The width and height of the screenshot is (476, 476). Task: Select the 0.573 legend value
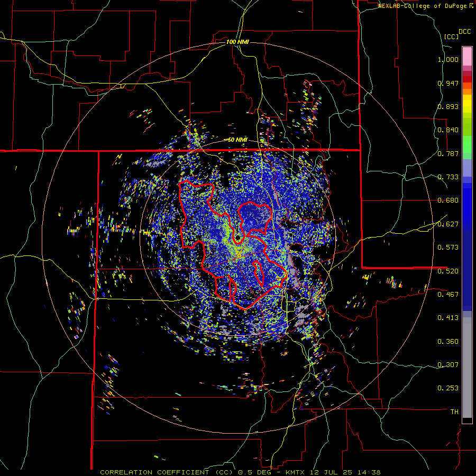click(x=448, y=248)
